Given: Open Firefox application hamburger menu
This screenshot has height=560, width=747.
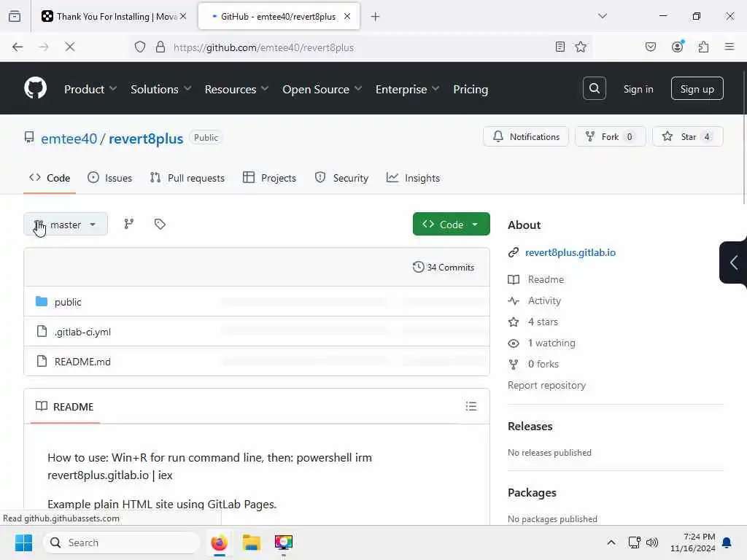Looking at the screenshot, I should point(729,47).
